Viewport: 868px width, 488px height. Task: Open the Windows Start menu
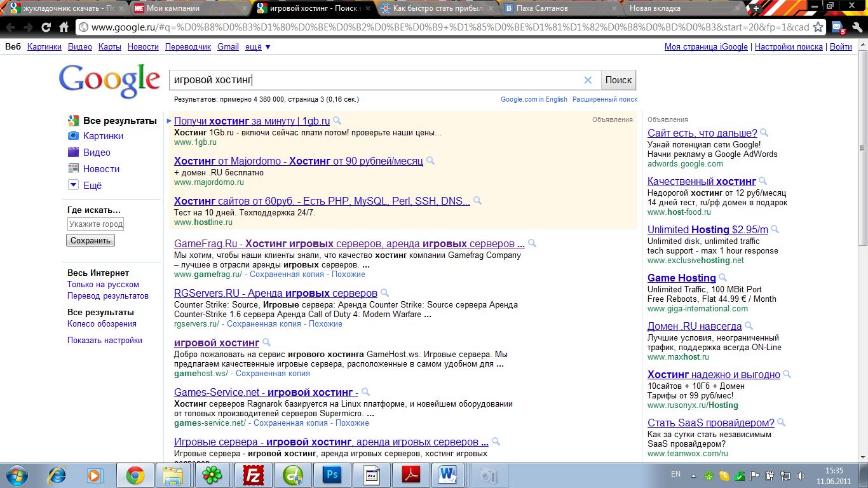(17, 475)
